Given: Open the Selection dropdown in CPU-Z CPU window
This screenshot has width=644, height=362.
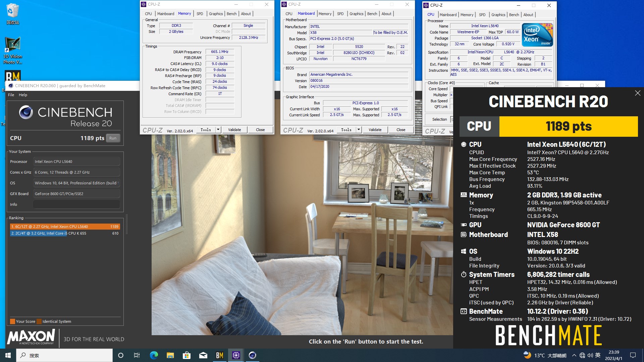Looking at the screenshot, I should point(451,119).
